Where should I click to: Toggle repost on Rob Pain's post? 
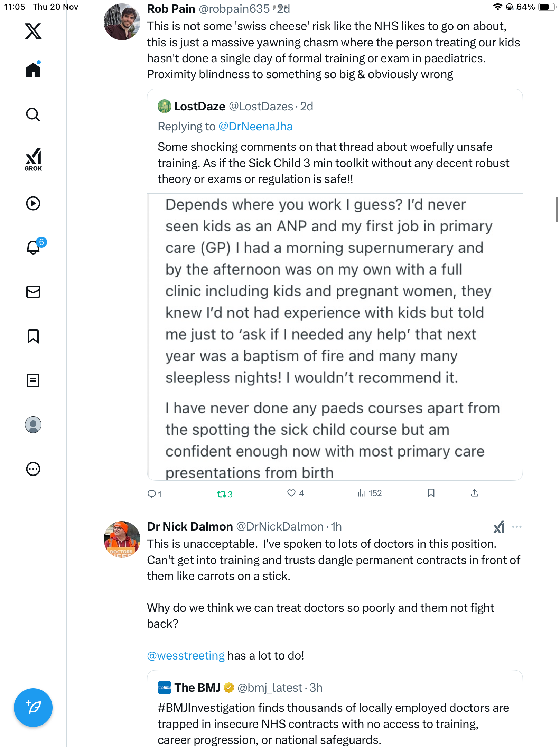point(221,494)
